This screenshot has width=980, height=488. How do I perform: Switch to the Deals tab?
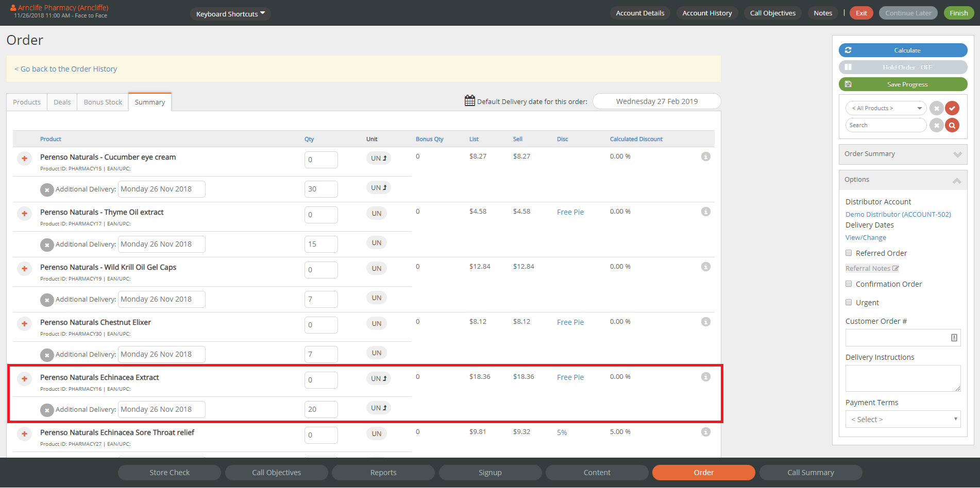[62, 102]
